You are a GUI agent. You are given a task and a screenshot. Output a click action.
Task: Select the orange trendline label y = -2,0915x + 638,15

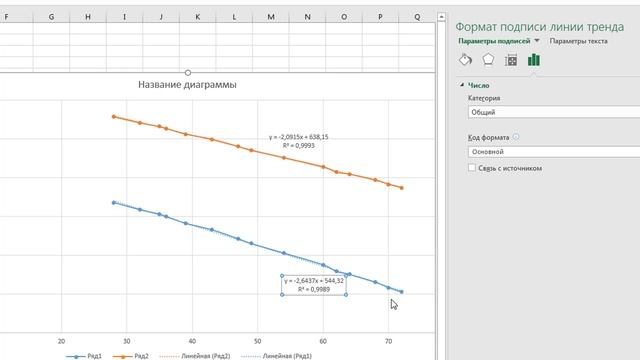coord(298,137)
